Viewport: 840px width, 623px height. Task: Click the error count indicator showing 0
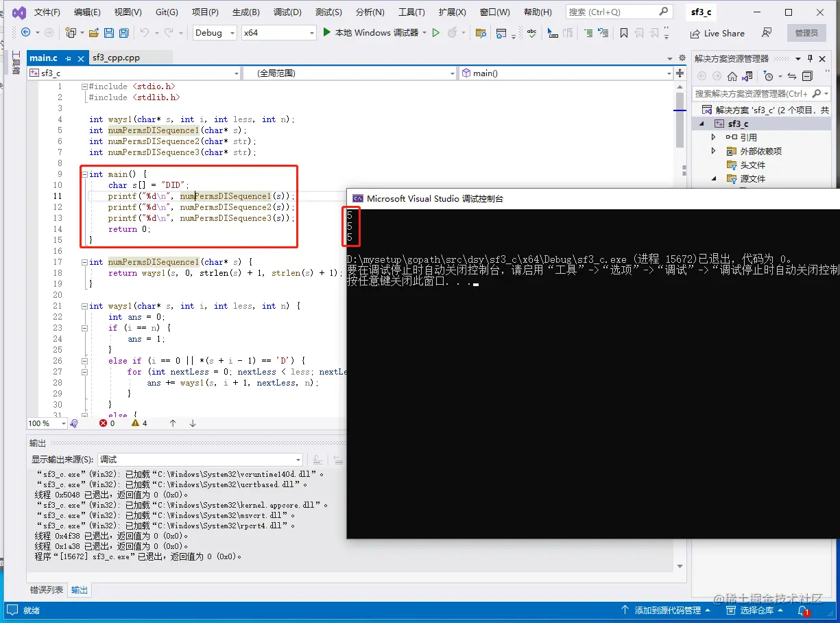[x=107, y=423]
